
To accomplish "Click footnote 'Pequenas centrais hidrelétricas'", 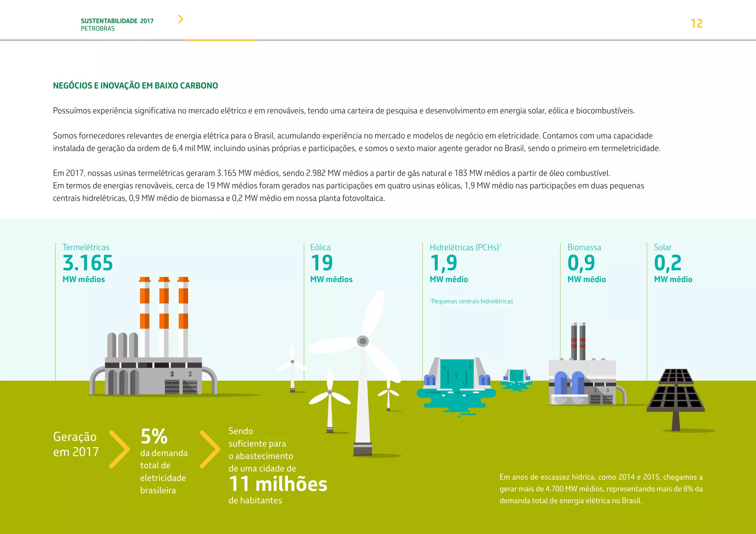I will point(471,301).
